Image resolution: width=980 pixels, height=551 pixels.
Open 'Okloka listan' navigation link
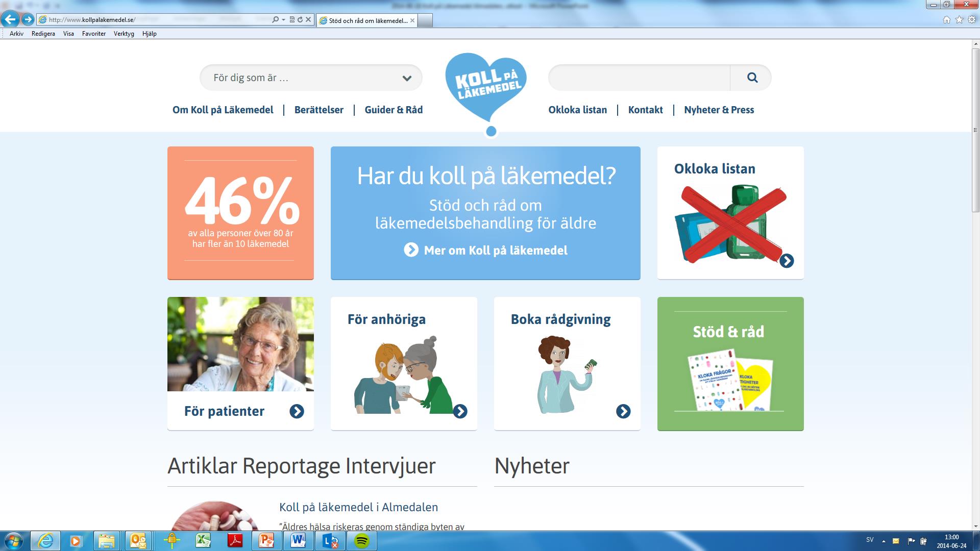pyautogui.click(x=578, y=110)
